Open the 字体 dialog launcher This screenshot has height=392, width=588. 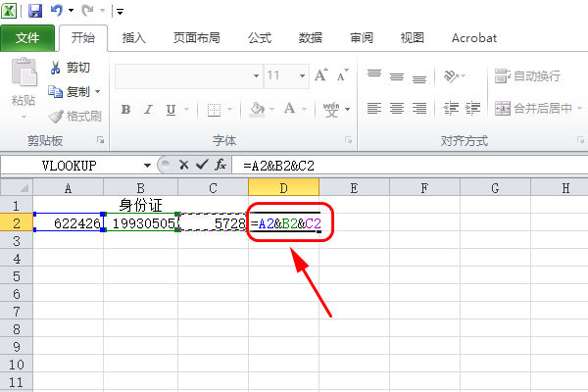(x=348, y=140)
